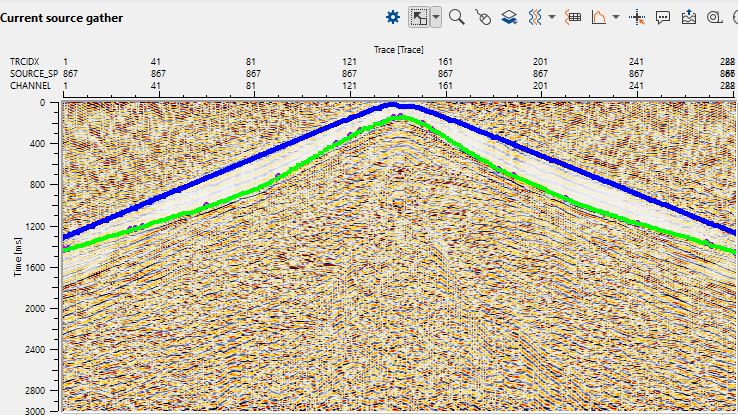Click the speech bubble annotation icon
Viewport: 738px width, 415px height.
[663, 17]
